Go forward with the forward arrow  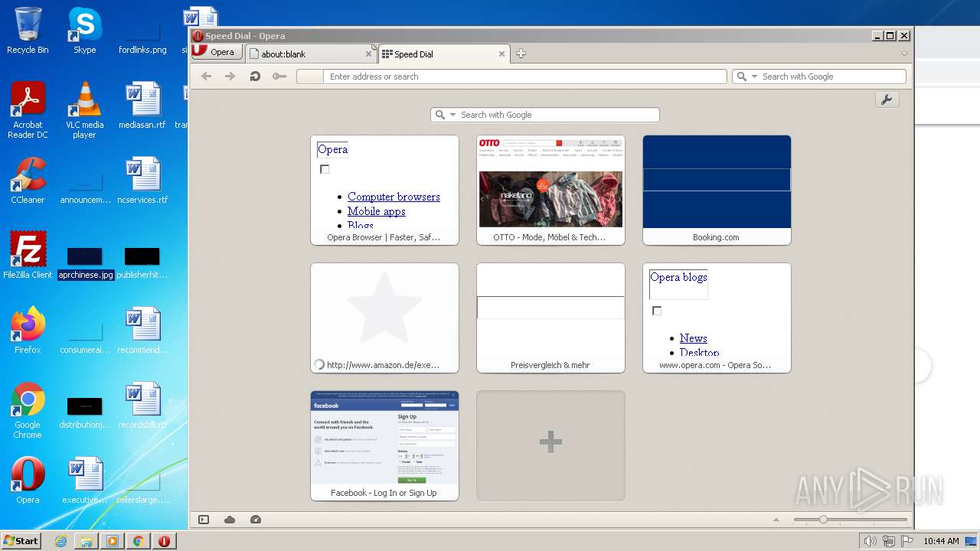pyautogui.click(x=230, y=77)
